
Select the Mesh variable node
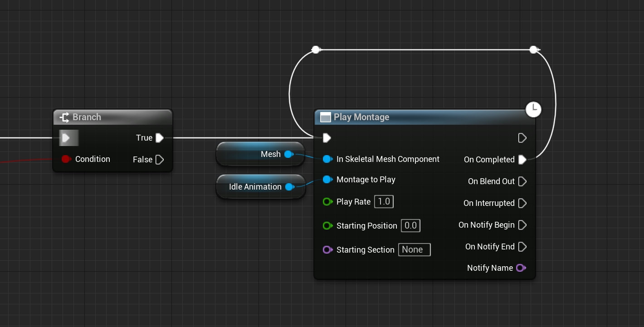pyautogui.click(x=261, y=154)
